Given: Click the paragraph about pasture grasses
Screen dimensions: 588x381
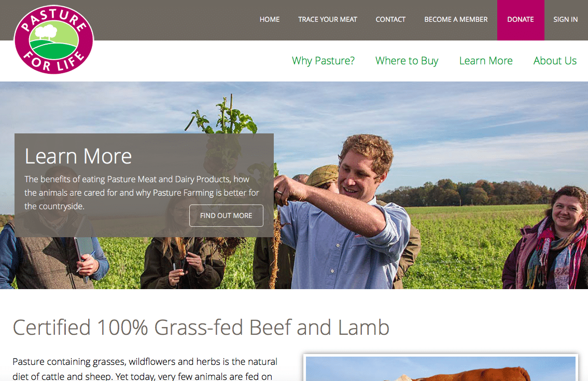Looking at the screenshot, I should point(145,370).
